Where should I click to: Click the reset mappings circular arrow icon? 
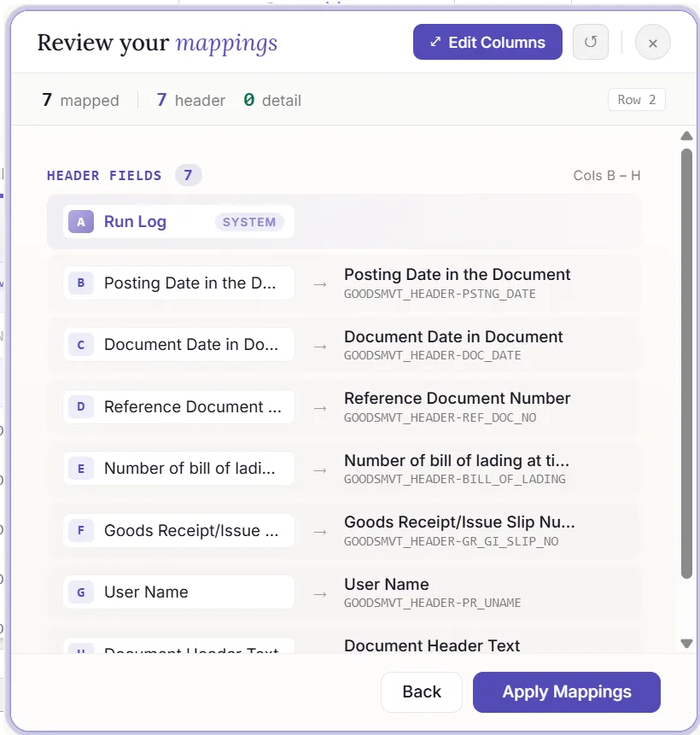(x=590, y=42)
